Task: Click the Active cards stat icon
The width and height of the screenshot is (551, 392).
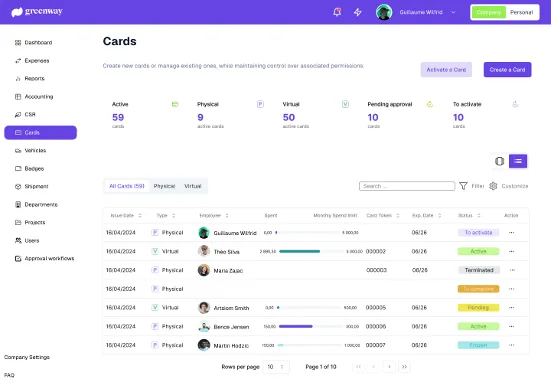Action: click(x=175, y=104)
